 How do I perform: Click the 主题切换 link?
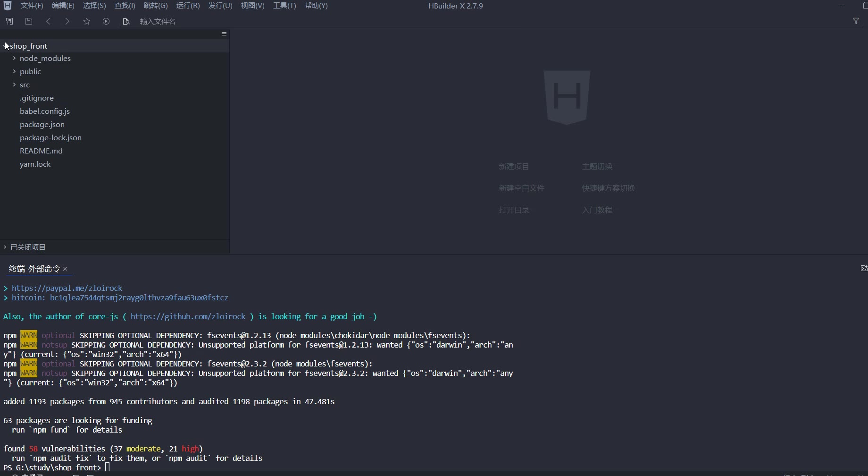pyautogui.click(x=597, y=166)
